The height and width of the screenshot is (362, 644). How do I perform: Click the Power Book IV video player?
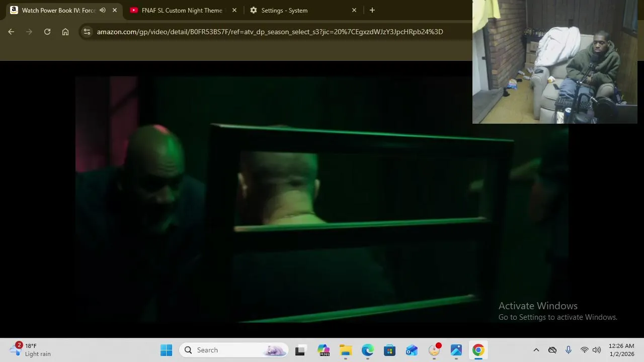(x=322, y=200)
